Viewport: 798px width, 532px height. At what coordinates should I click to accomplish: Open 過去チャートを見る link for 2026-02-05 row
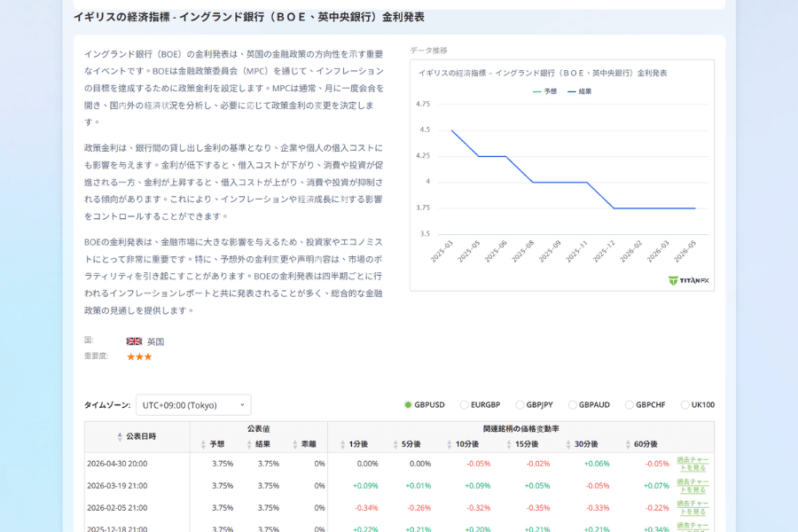(692, 507)
